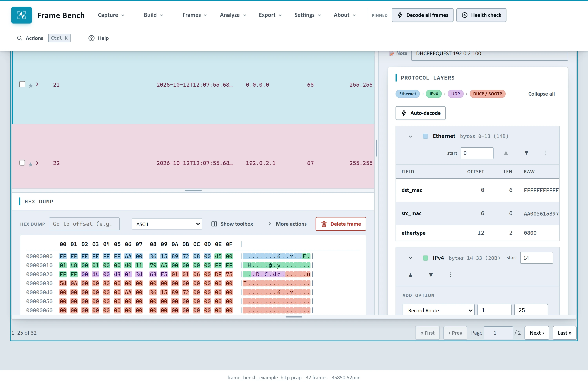Click the Page number input field
The width and height of the screenshot is (588, 384).
coord(498,333)
